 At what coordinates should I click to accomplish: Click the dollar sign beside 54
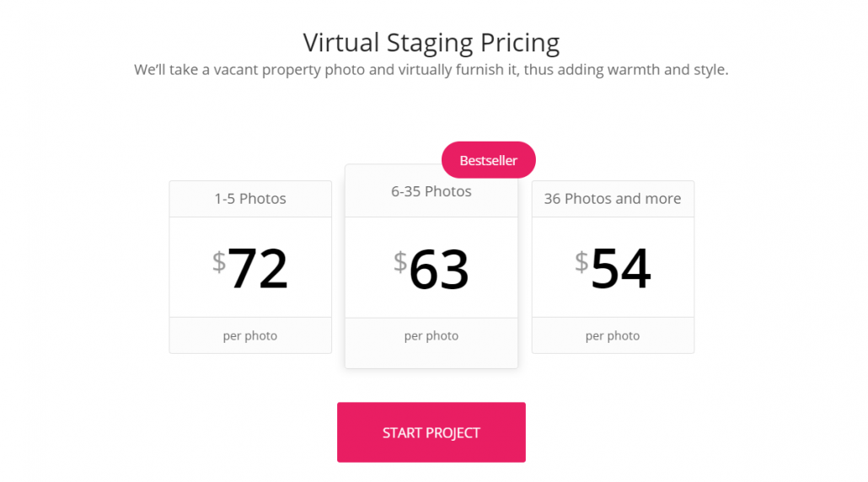[x=581, y=261]
